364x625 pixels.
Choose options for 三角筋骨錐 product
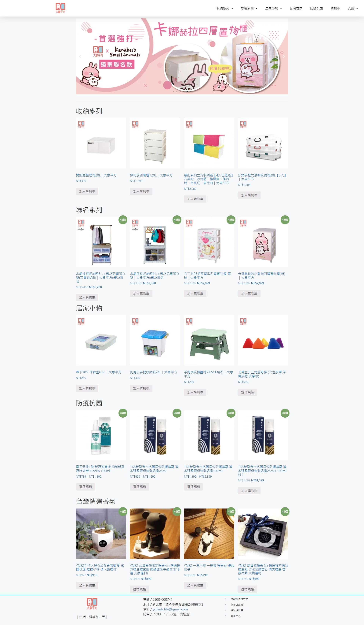248,392
